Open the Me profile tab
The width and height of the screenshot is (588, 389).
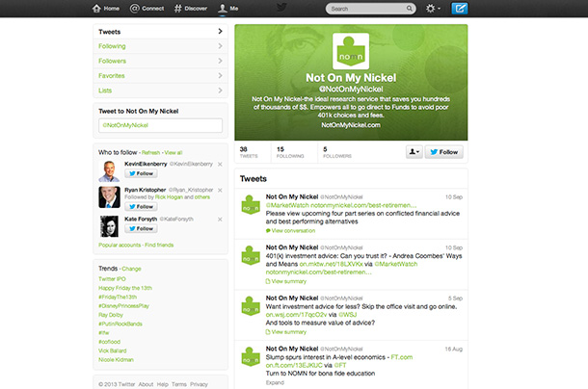pos(228,9)
